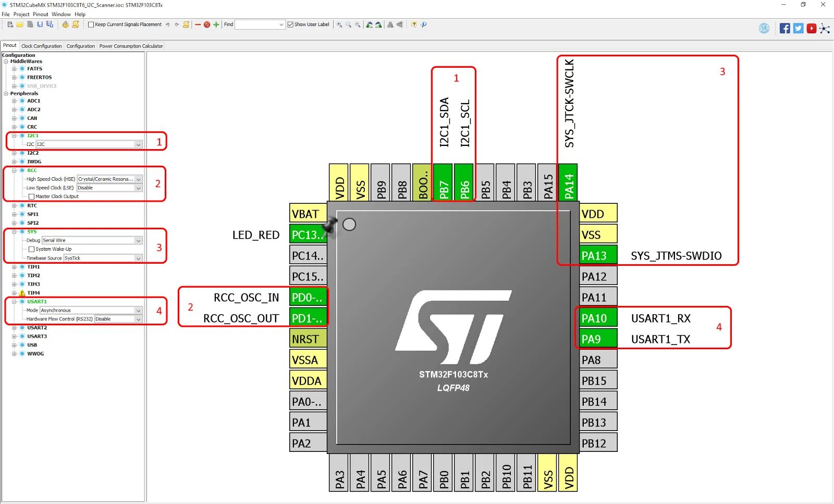This screenshot has height=504, width=834.
Task: Uncheck the Show User Label checkbox
Action: 290,24
